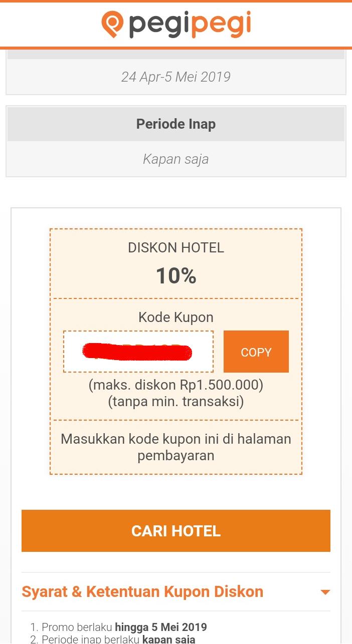Copy the coupon code with COPY button

(x=256, y=352)
